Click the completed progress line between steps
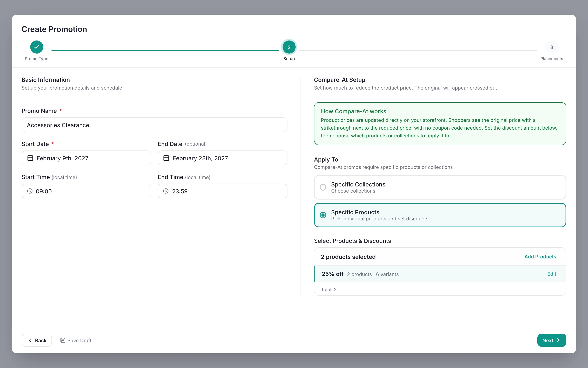Screen dimensions: 588x368 tap(165, 51)
